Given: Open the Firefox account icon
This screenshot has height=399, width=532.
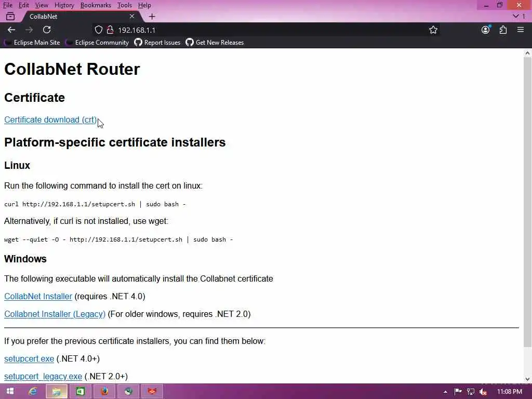Looking at the screenshot, I should pos(486,30).
